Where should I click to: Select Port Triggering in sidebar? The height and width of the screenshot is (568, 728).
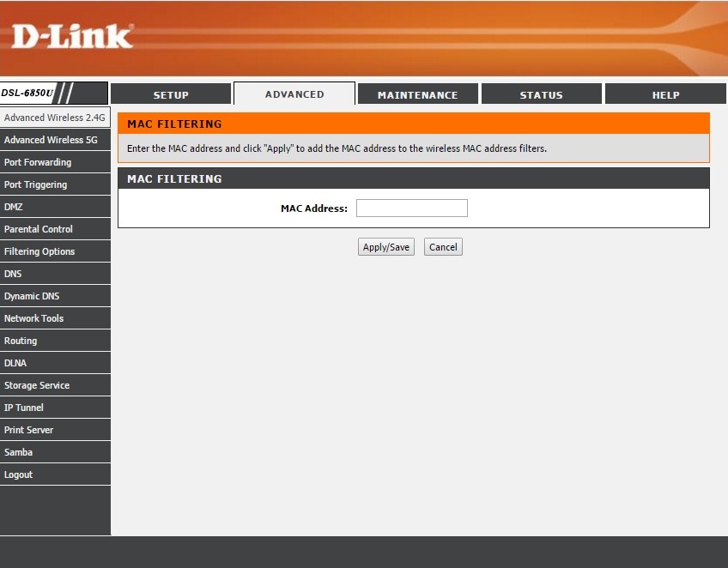coord(35,184)
